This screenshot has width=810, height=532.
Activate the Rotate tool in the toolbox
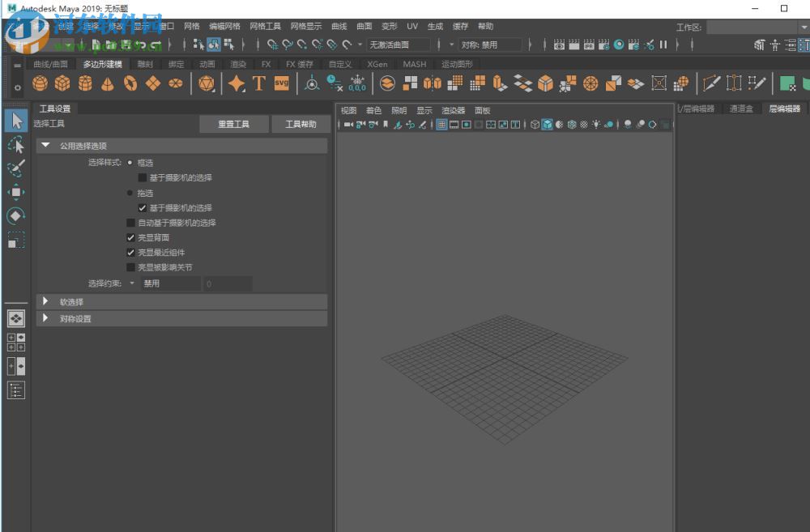[x=15, y=215]
